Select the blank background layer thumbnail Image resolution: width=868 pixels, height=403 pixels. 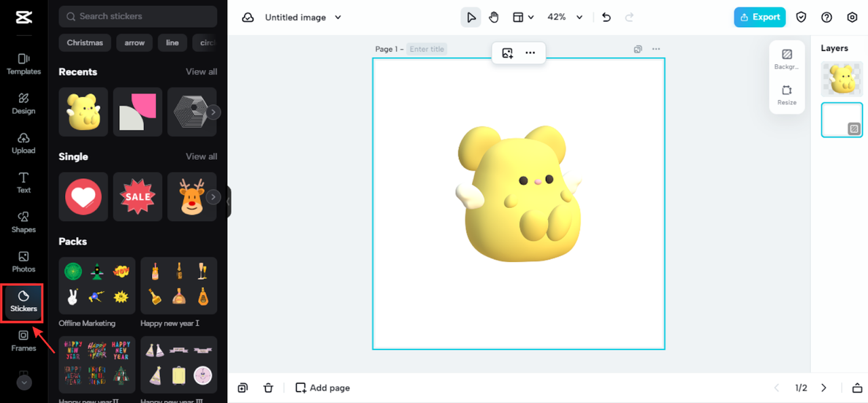[842, 120]
